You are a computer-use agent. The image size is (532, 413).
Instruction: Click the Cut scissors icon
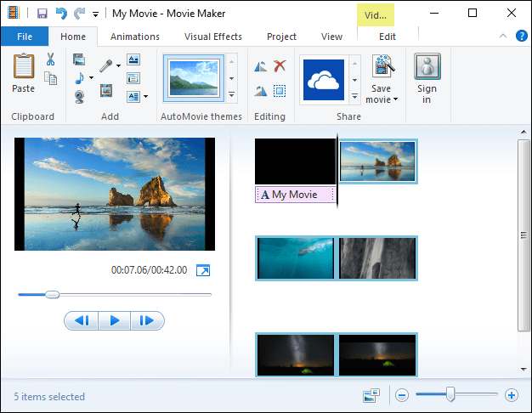tap(50, 59)
